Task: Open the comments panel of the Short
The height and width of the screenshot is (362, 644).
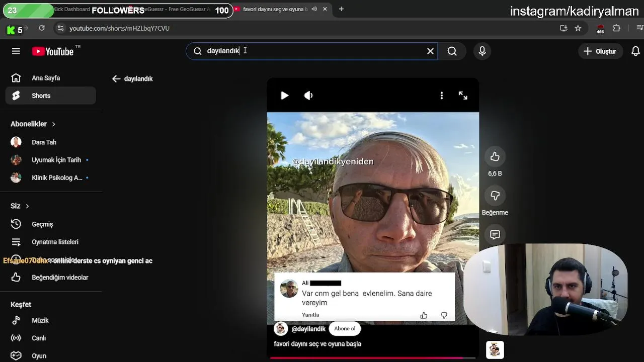Action: coord(495,234)
